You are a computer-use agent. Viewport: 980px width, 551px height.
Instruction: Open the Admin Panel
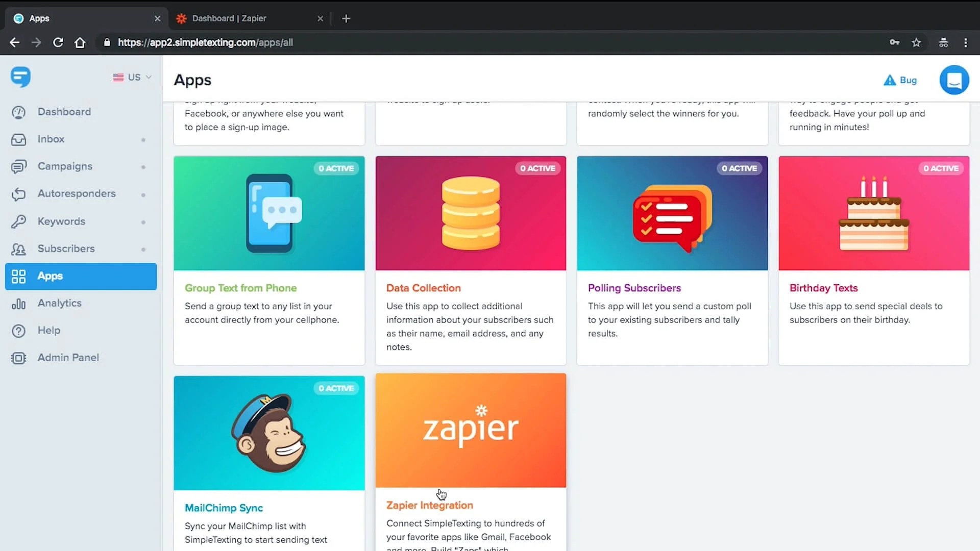pyautogui.click(x=68, y=358)
